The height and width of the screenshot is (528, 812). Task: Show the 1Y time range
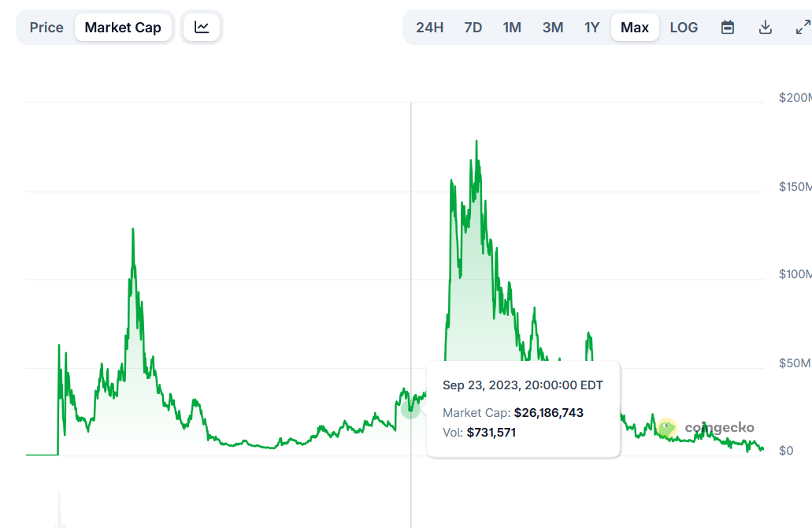591,28
